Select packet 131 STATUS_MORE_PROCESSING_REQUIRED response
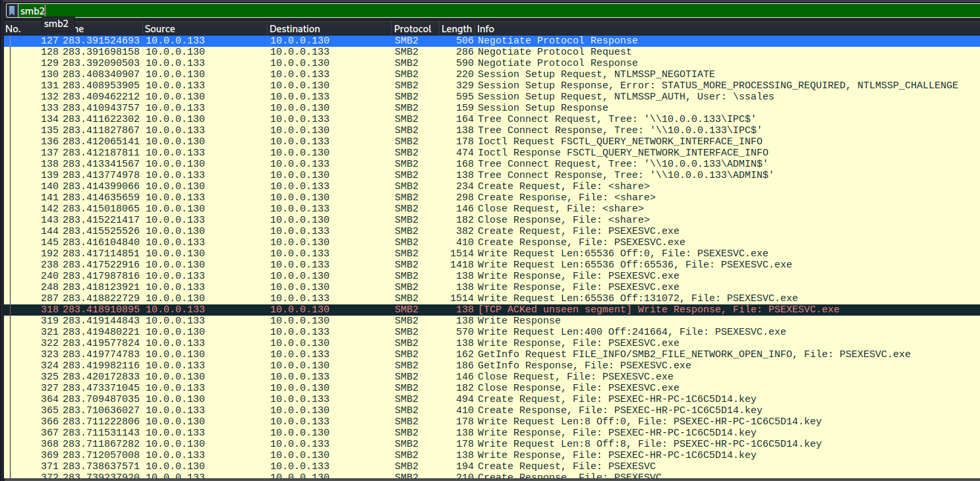The image size is (980, 481). point(491,85)
